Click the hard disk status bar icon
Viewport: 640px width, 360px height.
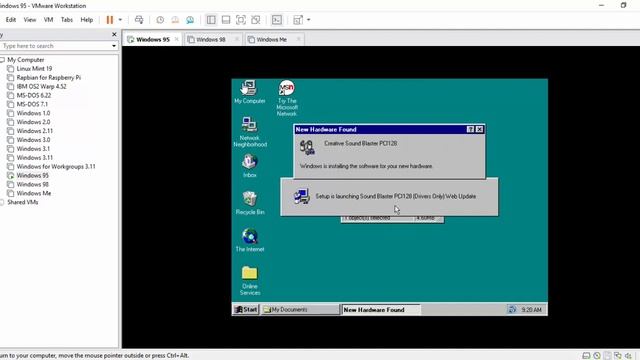click(x=586, y=356)
